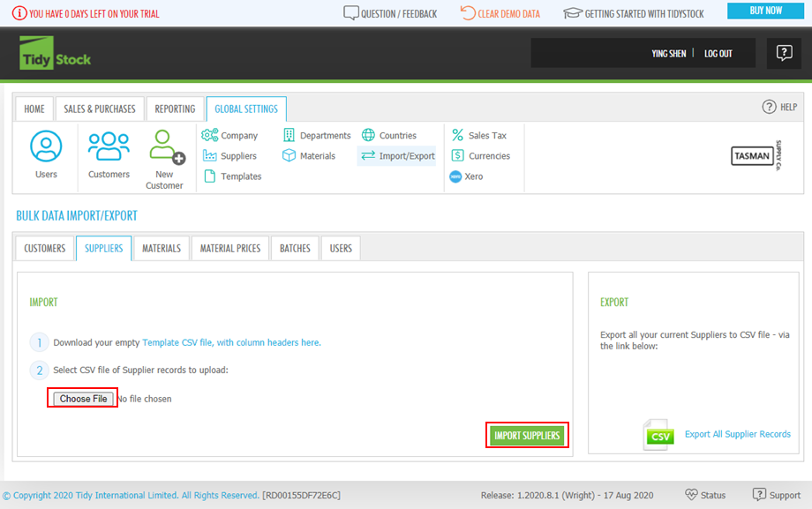Open the Material Prices tab
This screenshot has height=509, width=812.
(230, 248)
